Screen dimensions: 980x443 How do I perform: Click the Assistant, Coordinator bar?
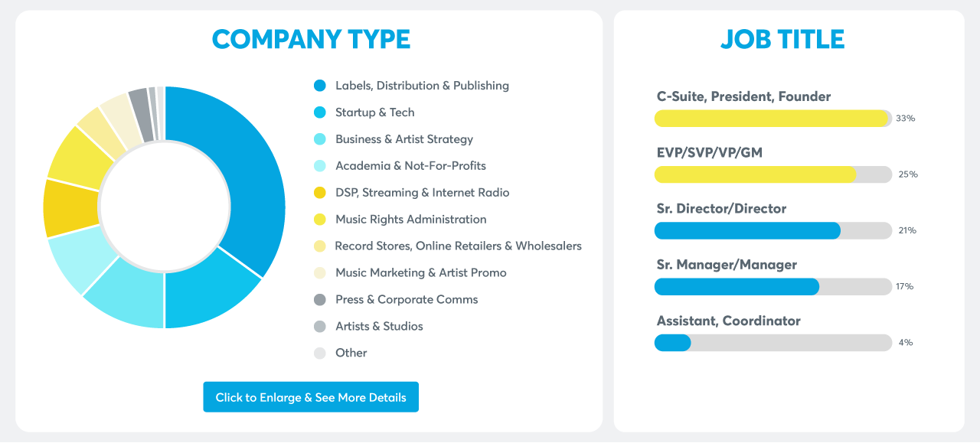click(773, 343)
